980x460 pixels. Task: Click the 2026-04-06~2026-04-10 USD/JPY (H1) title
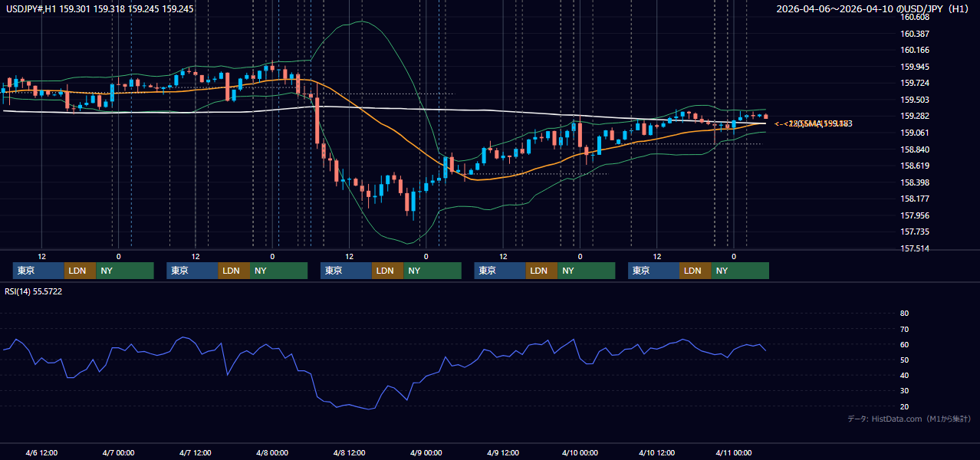pos(873,9)
